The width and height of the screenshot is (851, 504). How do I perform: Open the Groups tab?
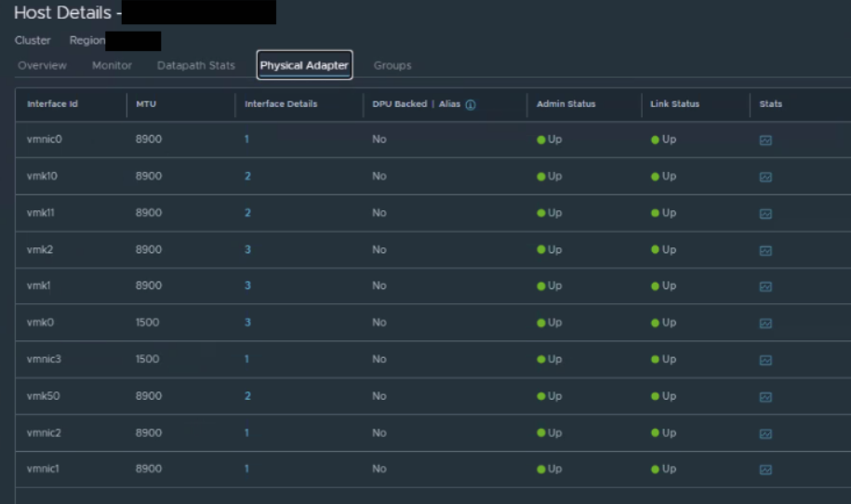click(392, 65)
